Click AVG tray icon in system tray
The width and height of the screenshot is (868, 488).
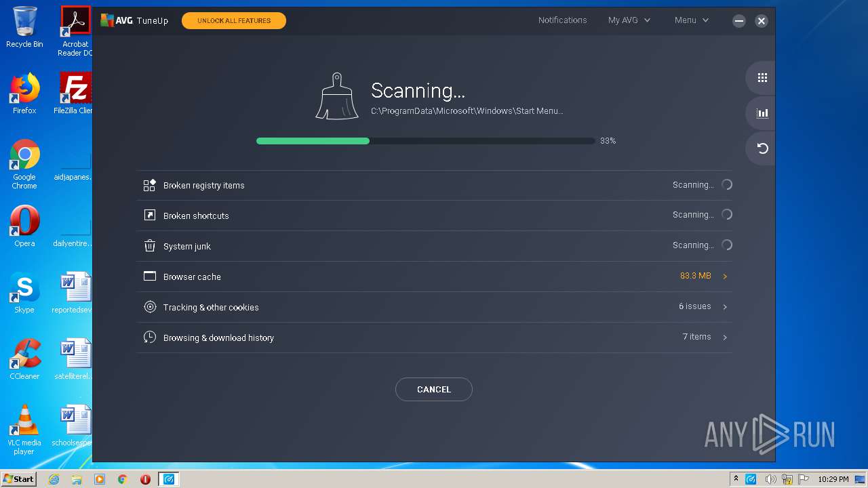click(x=751, y=479)
